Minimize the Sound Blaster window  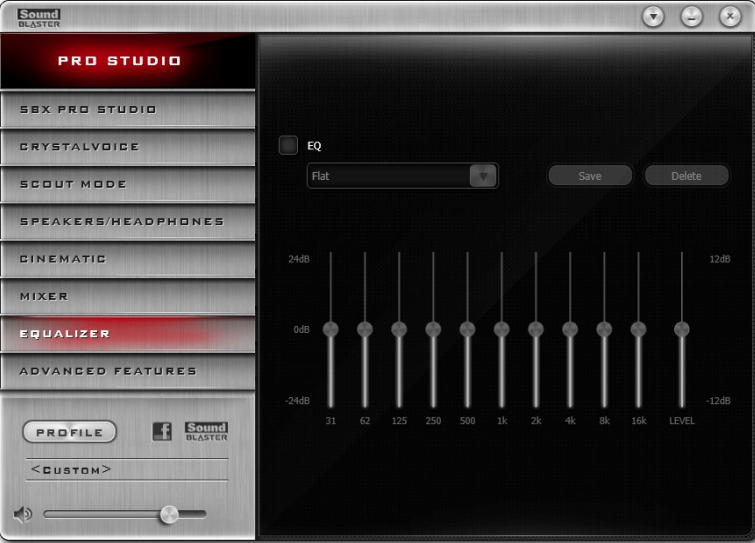click(691, 17)
